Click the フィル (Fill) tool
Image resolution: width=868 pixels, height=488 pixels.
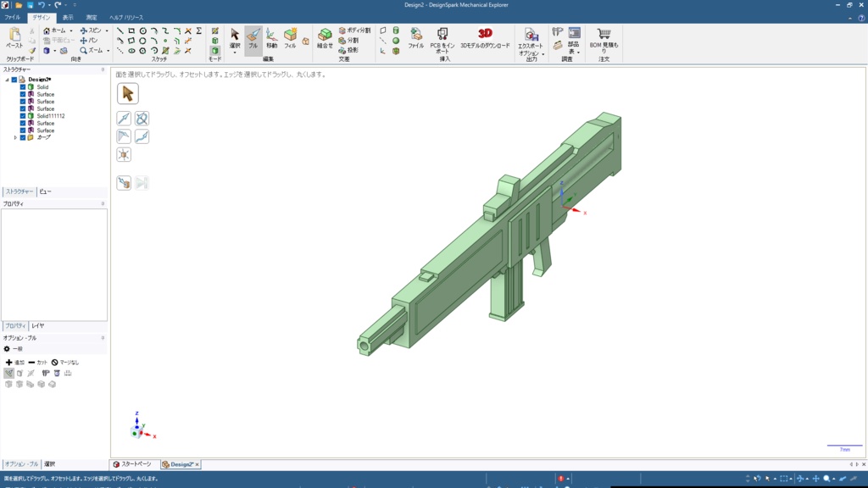(x=290, y=39)
